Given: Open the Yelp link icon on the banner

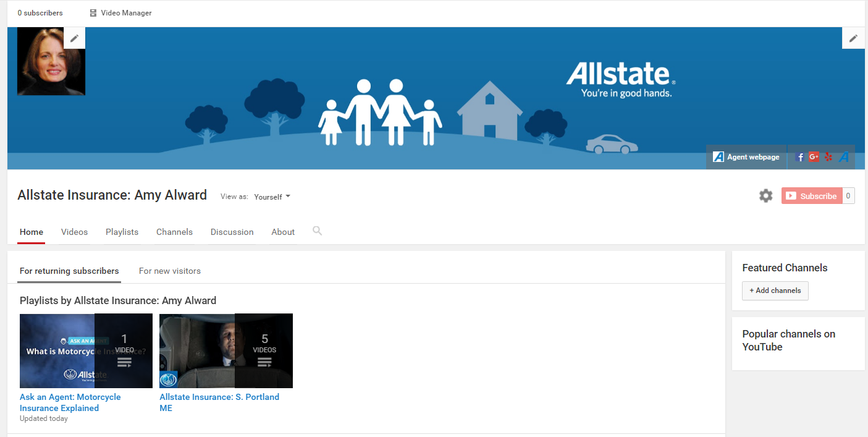Looking at the screenshot, I should 828,157.
